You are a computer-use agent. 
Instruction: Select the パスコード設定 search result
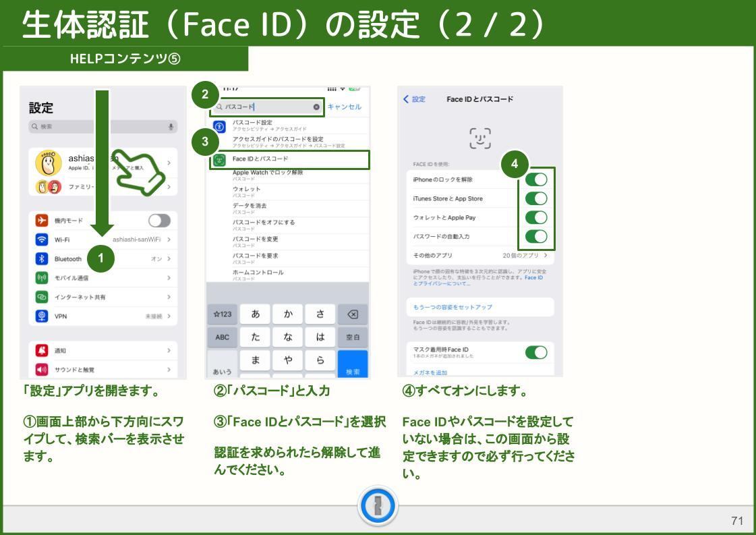point(289,125)
